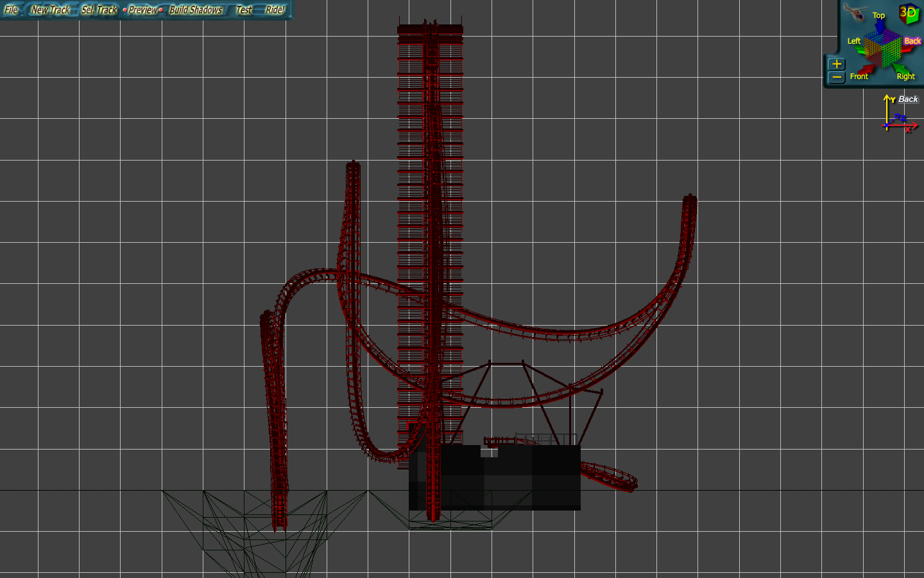Zoom out with the minus button
Viewport: 924px width, 578px height.
pos(836,77)
